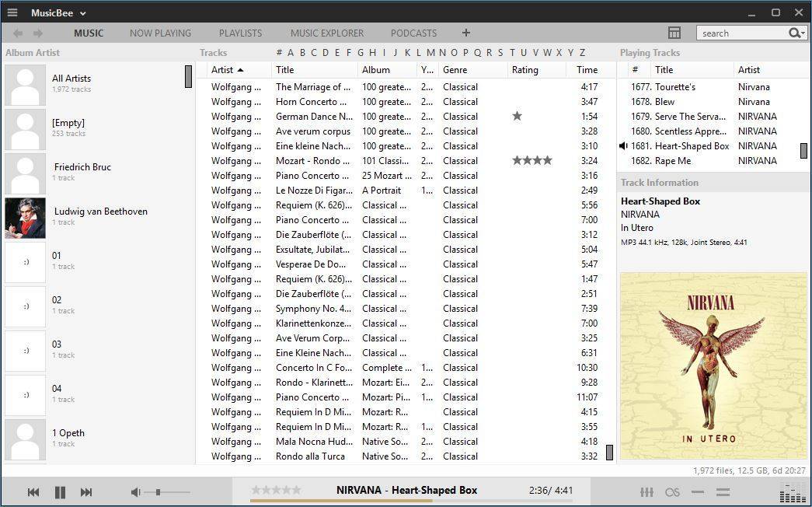Set now-playing star rating in player bar
Image resolution: width=812 pixels, height=507 pixels.
[276, 490]
